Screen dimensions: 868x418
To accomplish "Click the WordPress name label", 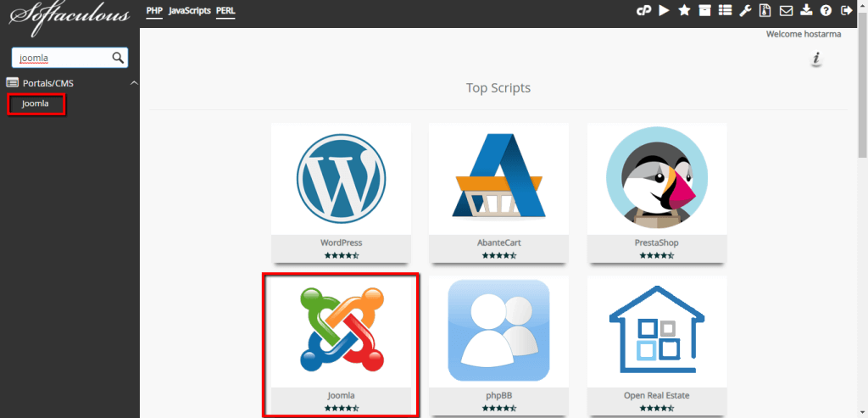I will (x=341, y=242).
